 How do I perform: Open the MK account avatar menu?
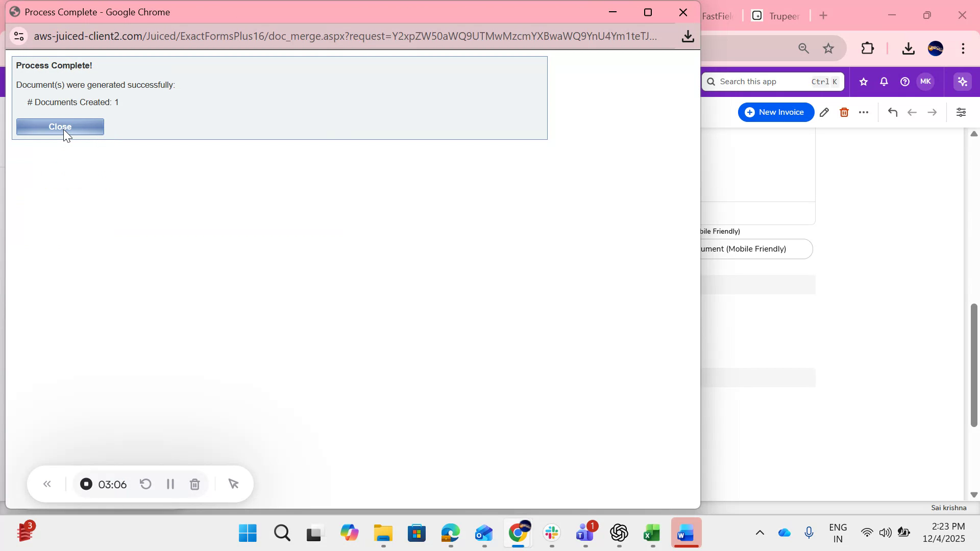point(926,81)
